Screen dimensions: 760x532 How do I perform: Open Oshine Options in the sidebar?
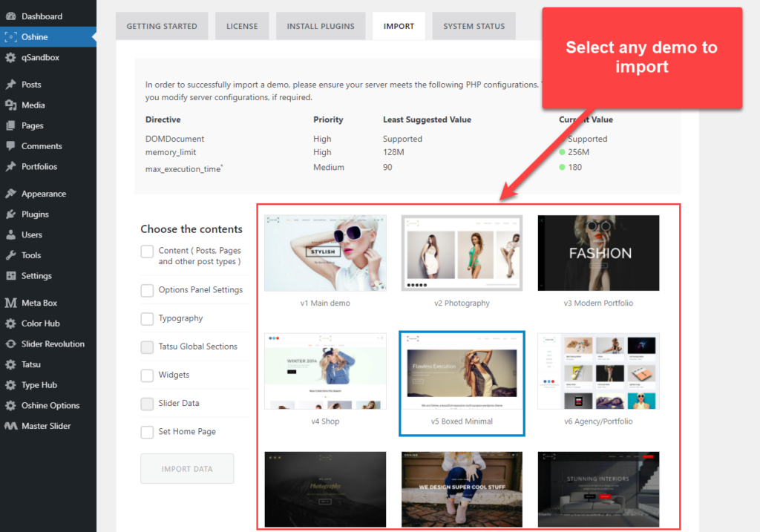pyautogui.click(x=50, y=406)
